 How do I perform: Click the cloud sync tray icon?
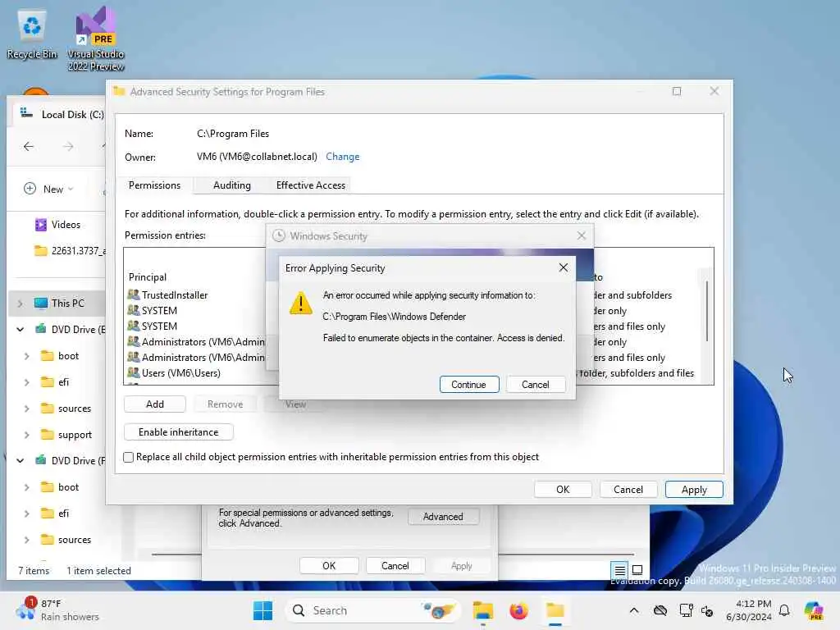pyautogui.click(x=660, y=610)
